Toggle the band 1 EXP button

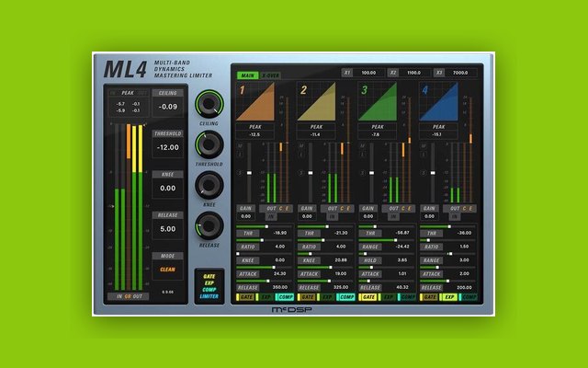coord(266,297)
